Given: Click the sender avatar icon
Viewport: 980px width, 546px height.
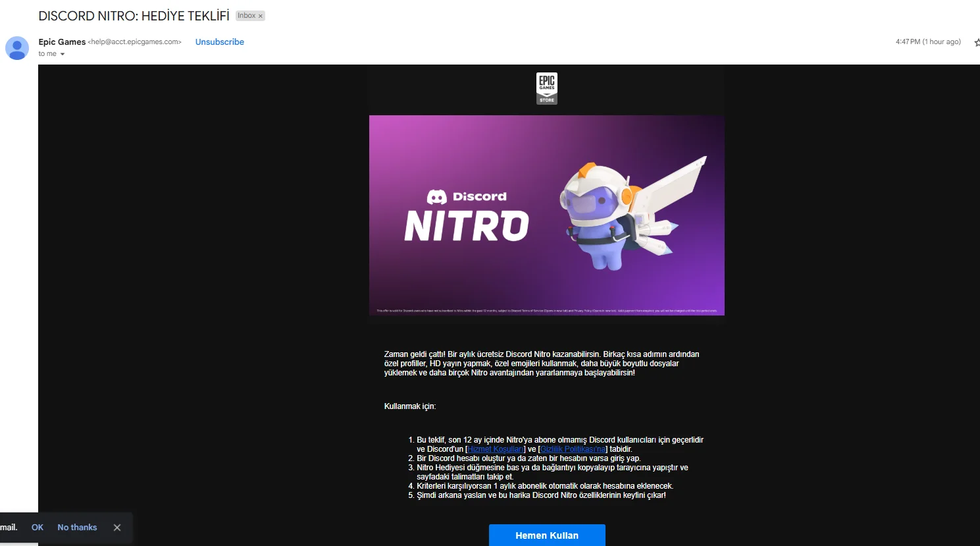Looking at the screenshot, I should tap(17, 48).
